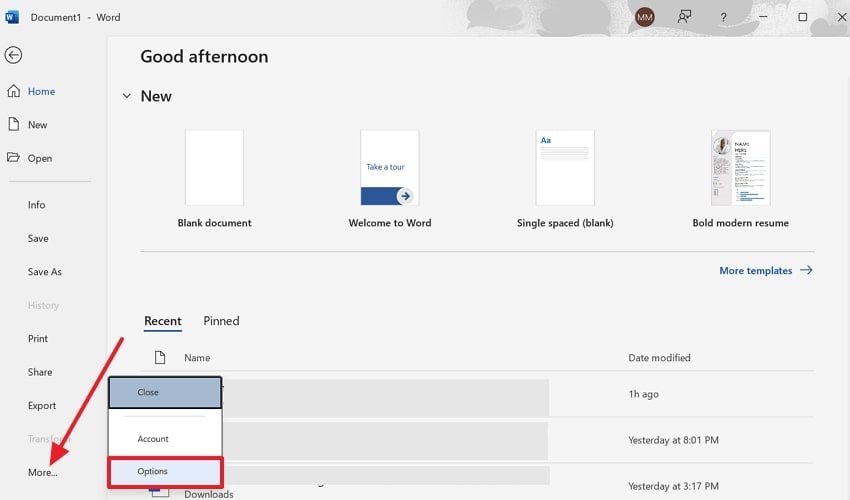The height and width of the screenshot is (500, 850).
Task: Maximize the Word window
Action: point(803,17)
